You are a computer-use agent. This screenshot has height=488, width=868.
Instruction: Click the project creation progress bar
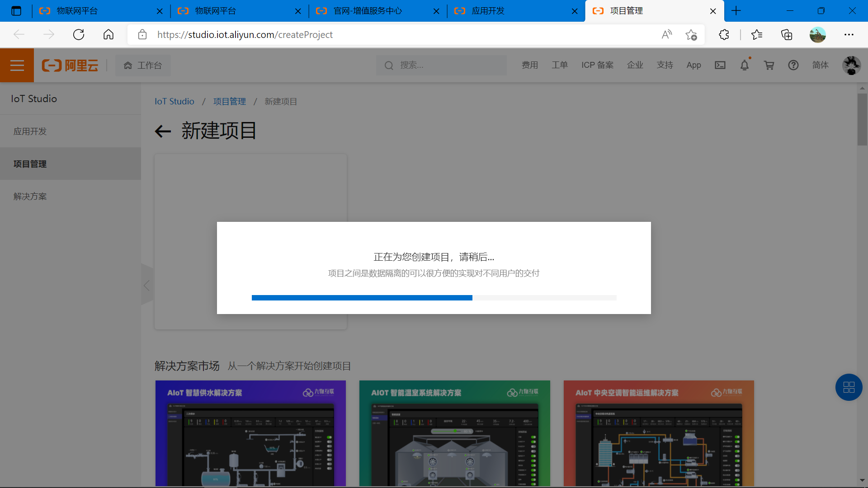click(434, 298)
